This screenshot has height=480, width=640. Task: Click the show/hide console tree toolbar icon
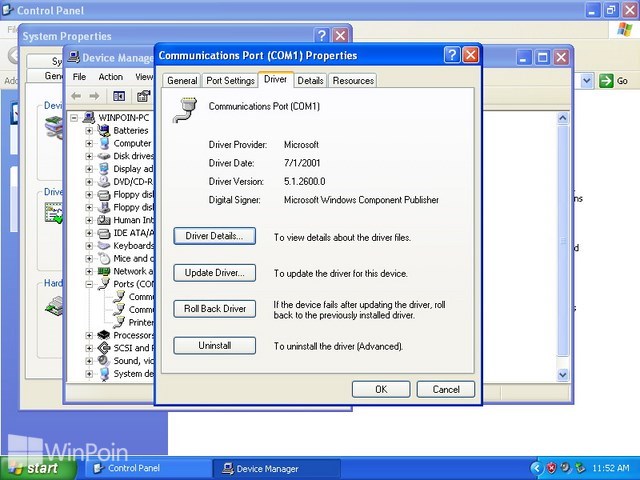[x=119, y=96]
